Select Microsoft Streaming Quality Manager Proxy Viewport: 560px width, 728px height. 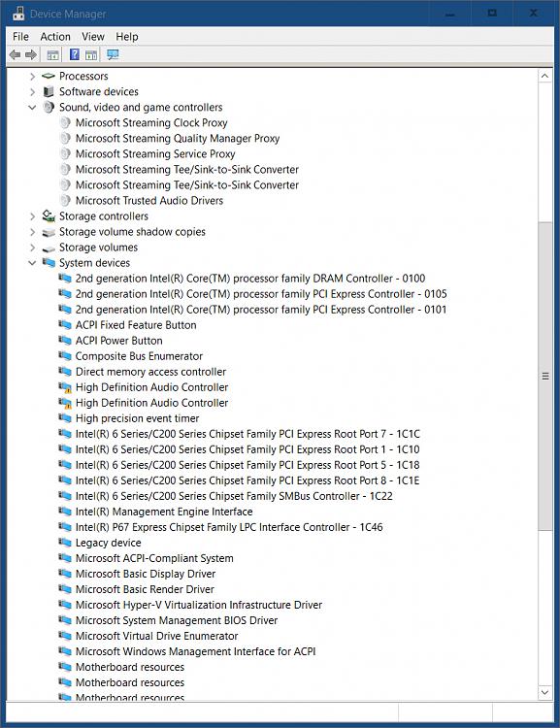pos(178,139)
